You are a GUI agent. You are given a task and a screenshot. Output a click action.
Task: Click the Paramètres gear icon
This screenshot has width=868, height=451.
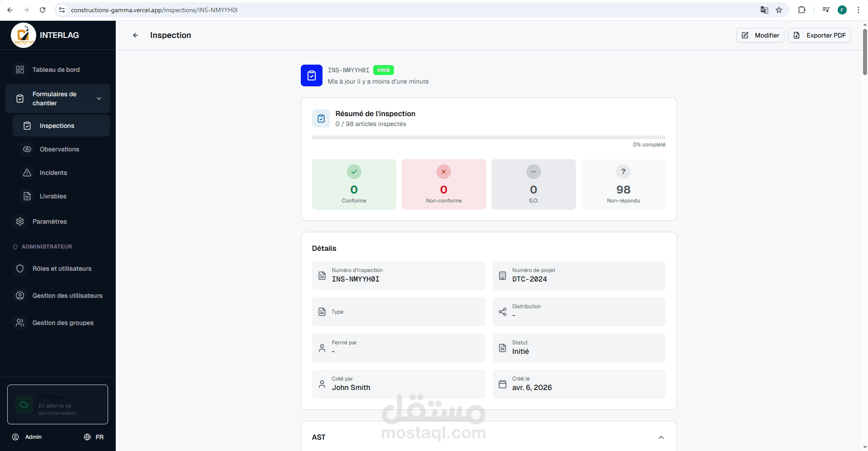[x=20, y=221]
